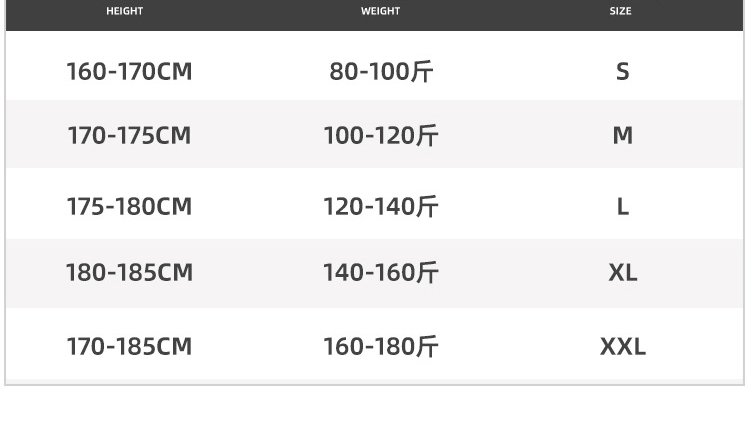Image resolution: width=750 pixels, height=422 pixels.
Task: Click the 120-140斤 weight cell
Action: (381, 207)
